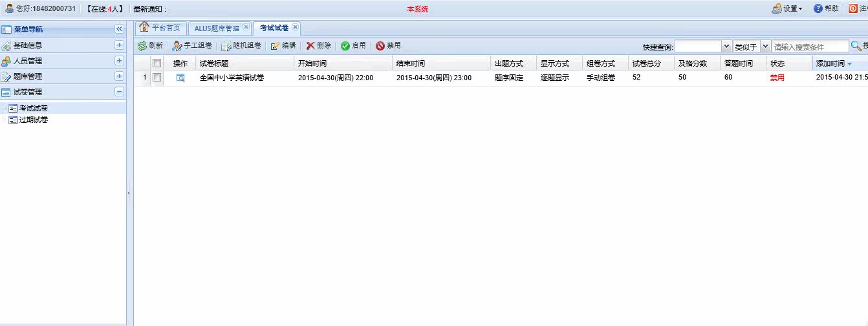The image size is (868, 326).
Task: Sort by 组卷方式 column header
Action: (605, 63)
